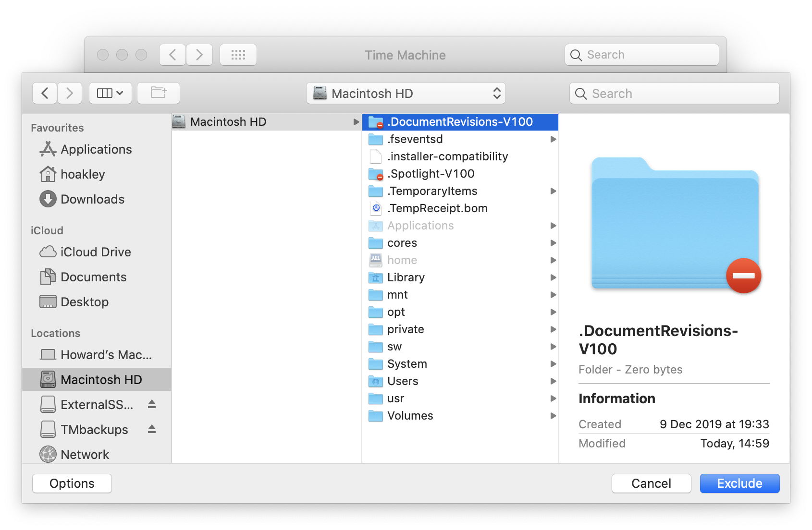812x530 pixels.
Task: Click the dialog's Search field
Action: 674,93
